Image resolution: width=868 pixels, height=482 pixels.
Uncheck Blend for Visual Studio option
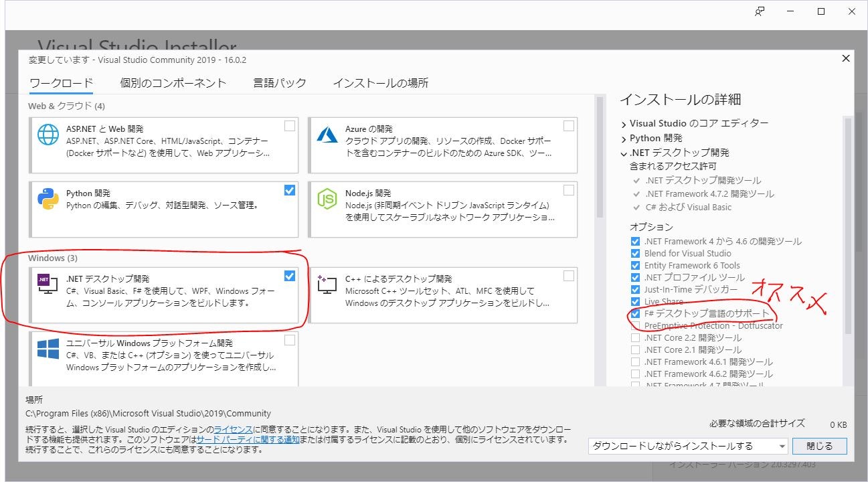click(635, 253)
